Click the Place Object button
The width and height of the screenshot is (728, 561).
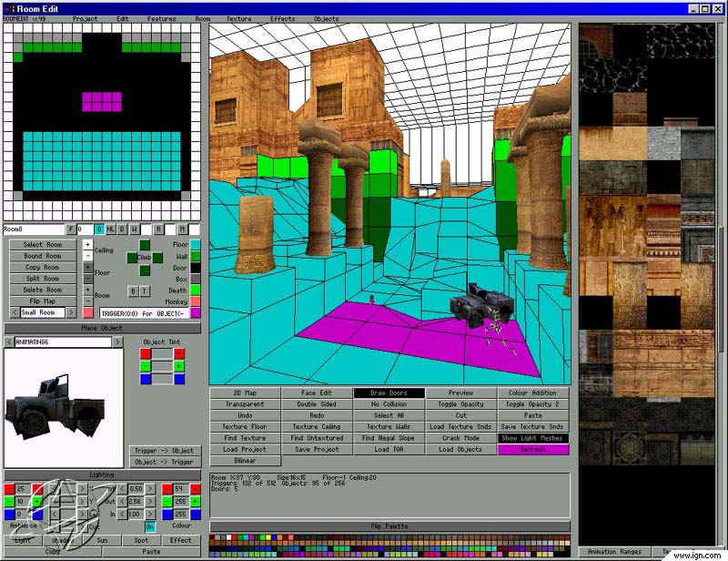(101, 328)
